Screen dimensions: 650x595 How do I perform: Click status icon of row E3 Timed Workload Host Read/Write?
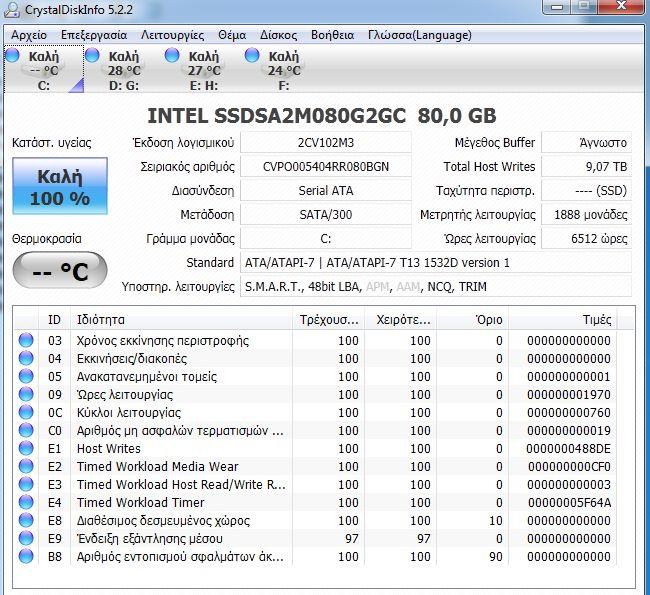(x=26, y=484)
